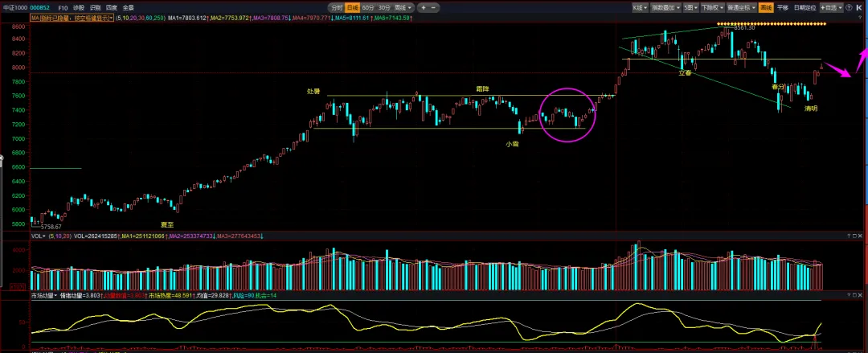This screenshot has height=353, width=868.
Task: Toggle the 画线 drawing tool
Action: click(766, 8)
